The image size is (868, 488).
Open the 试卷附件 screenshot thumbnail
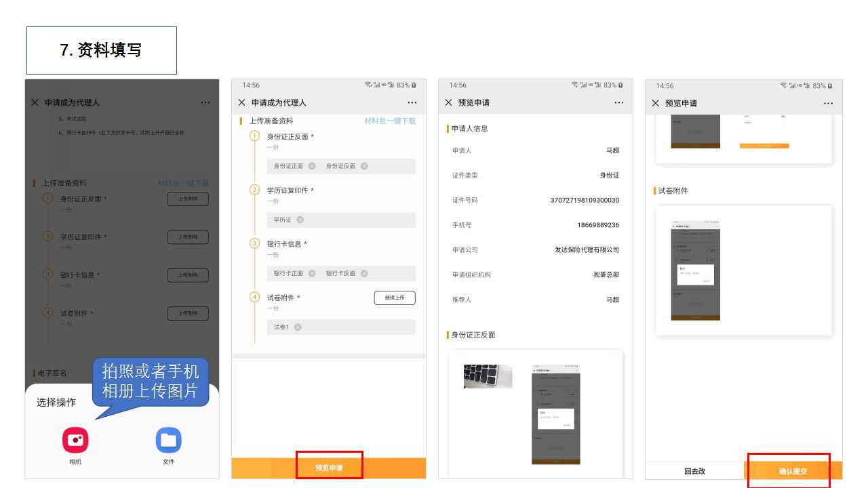695,270
